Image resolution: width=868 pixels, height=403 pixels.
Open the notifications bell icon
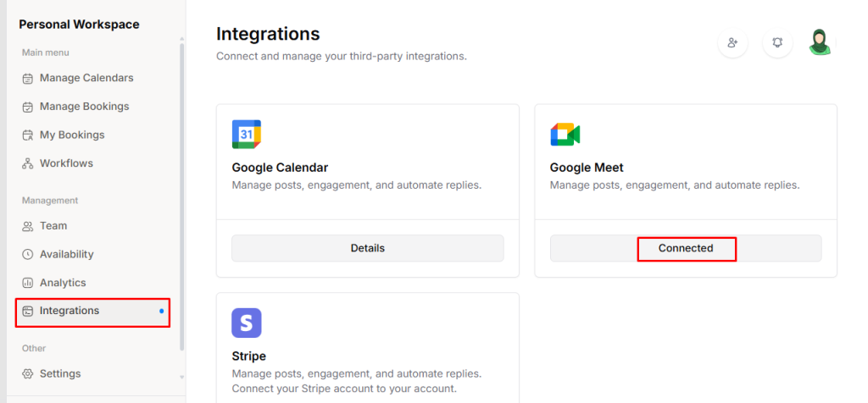tap(777, 42)
